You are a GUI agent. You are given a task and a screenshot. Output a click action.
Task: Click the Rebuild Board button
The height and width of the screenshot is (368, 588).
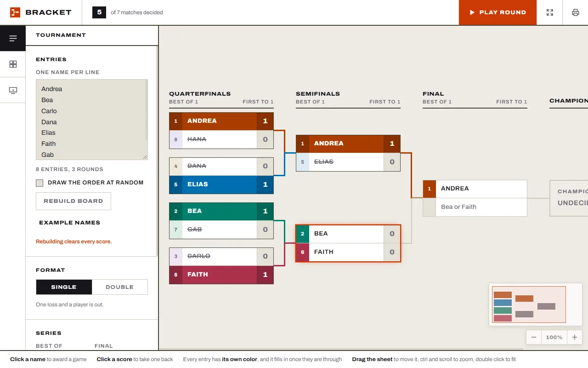point(73,201)
